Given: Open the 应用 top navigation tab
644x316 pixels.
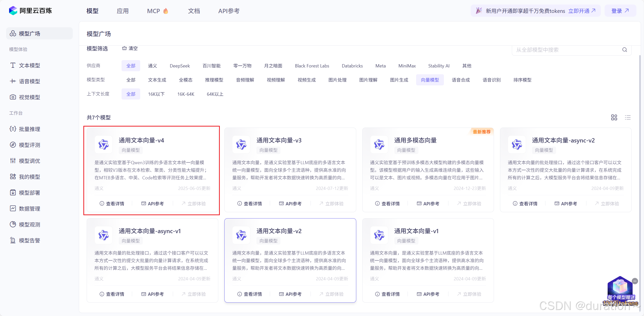Looking at the screenshot, I should (123, 11).
